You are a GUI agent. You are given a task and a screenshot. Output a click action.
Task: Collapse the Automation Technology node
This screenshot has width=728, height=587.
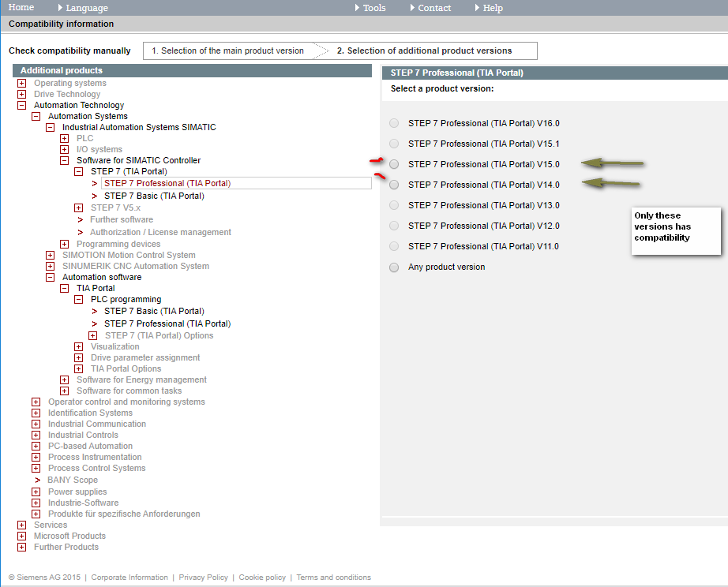[x=22, y=106]
